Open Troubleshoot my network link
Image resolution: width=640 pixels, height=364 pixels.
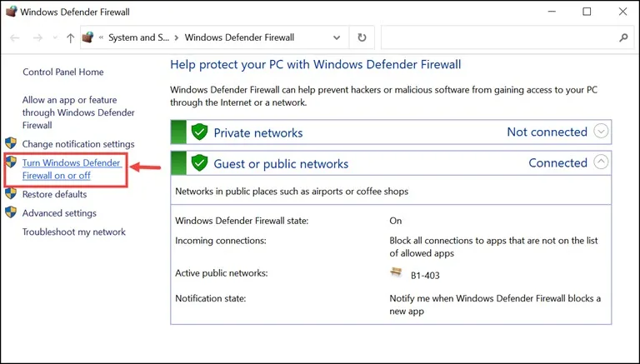click(x=74, y=232)
